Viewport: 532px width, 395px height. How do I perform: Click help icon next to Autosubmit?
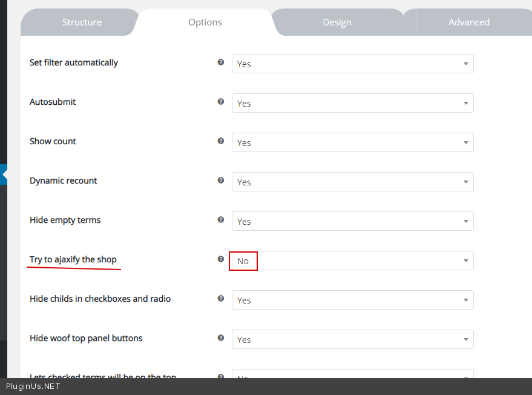point(221,102)
